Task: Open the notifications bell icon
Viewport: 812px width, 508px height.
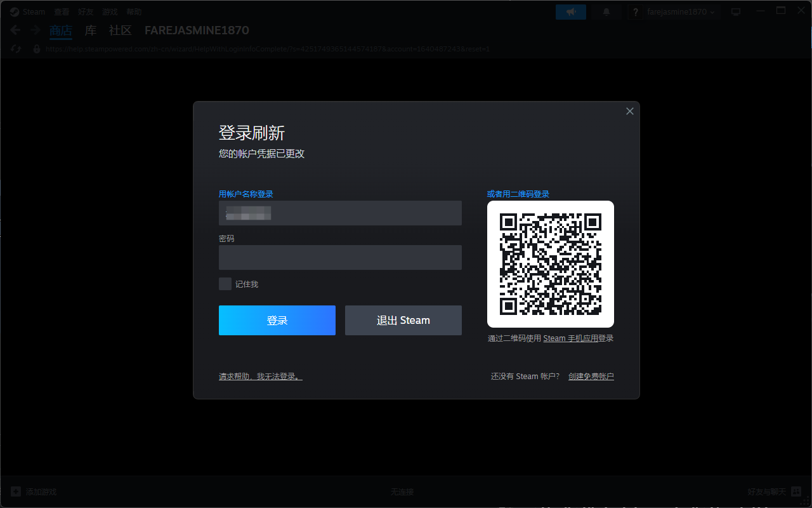Action: point(606,12)
